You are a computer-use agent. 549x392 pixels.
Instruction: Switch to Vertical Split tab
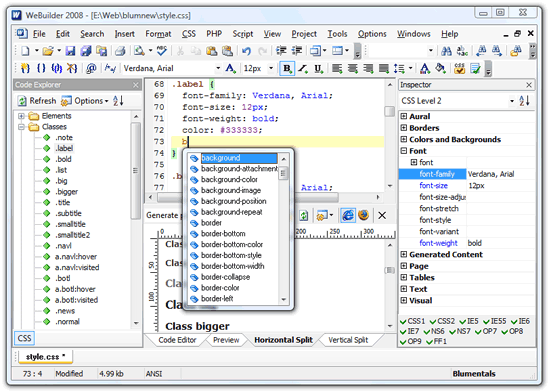coord(348,340)
